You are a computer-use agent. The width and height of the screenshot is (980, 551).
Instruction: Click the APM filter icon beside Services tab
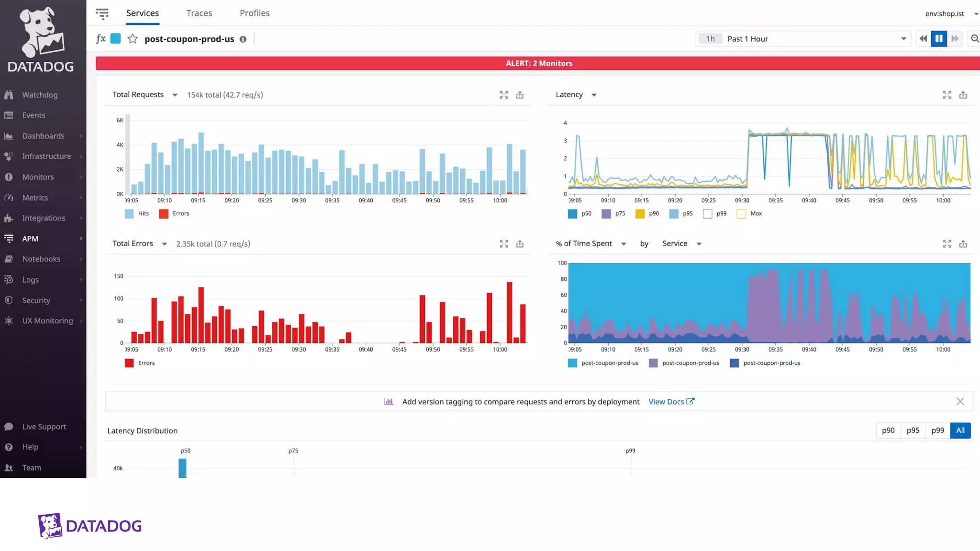[x=102, y=13]
